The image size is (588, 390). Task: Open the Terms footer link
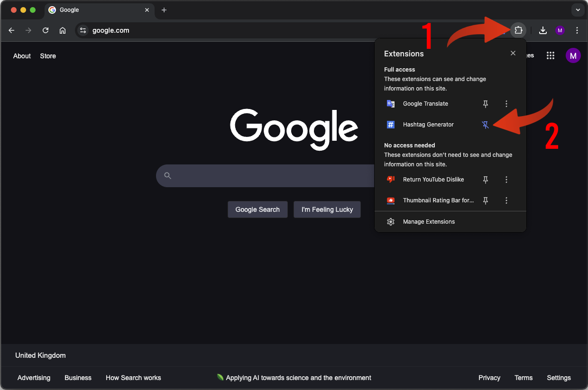[524, 378]
